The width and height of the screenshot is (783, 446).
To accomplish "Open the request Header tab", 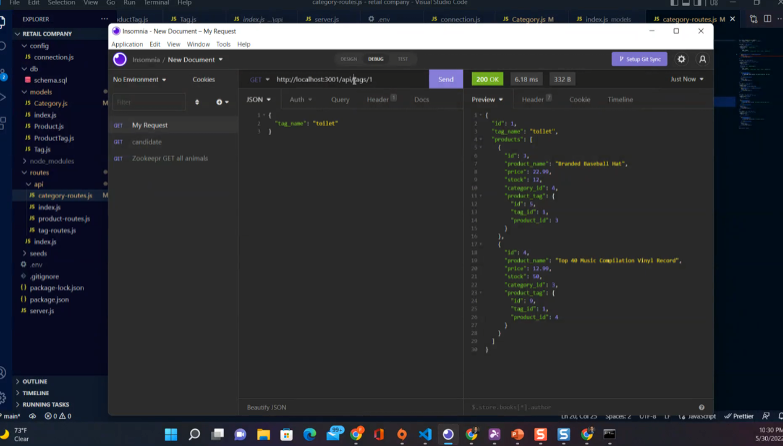I will pos(381,99).
